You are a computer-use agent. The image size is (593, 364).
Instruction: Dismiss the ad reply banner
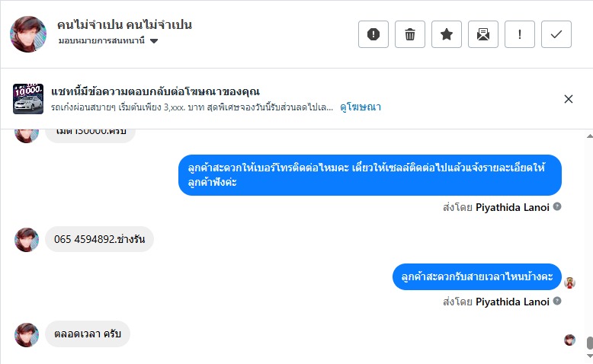tap(568, 99)
